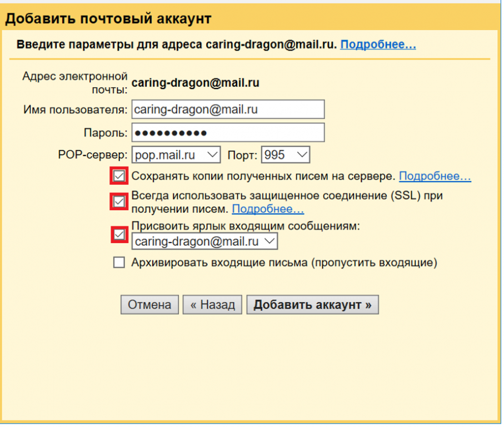Click the Порт label
The image size is (504, 427).
(x=242, y=155)
